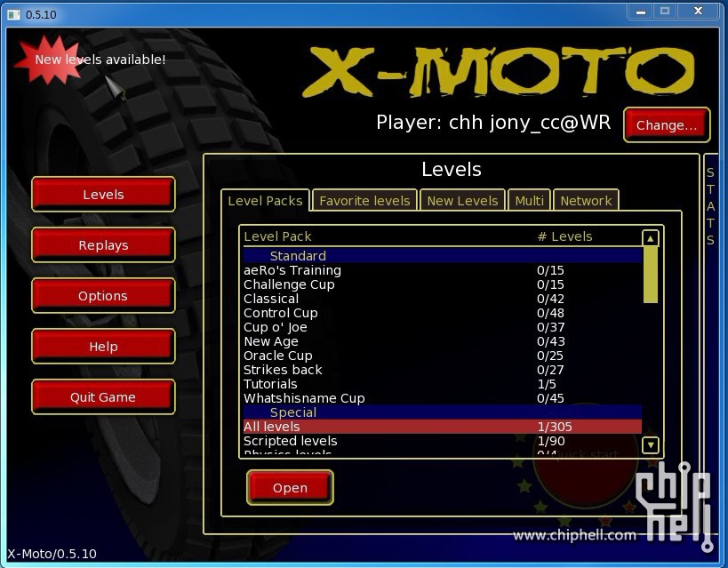Select the Oracle Cup level pack

[x=443, y=356]
